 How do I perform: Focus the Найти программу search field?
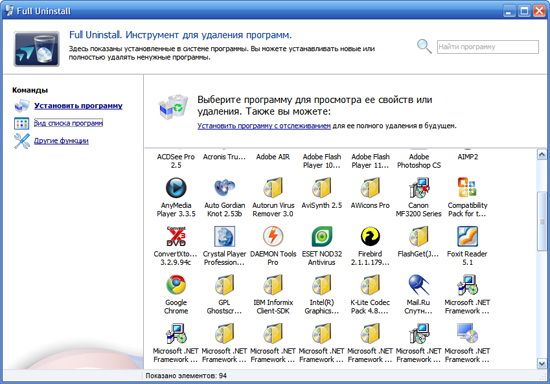point(488,47)
